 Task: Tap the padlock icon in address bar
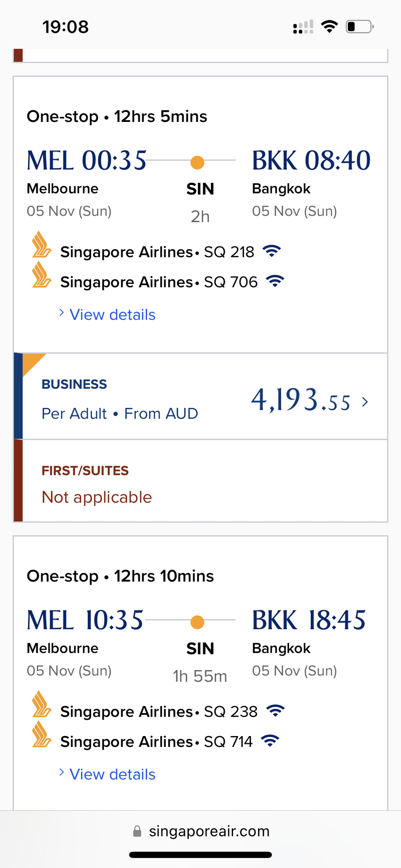137,831
